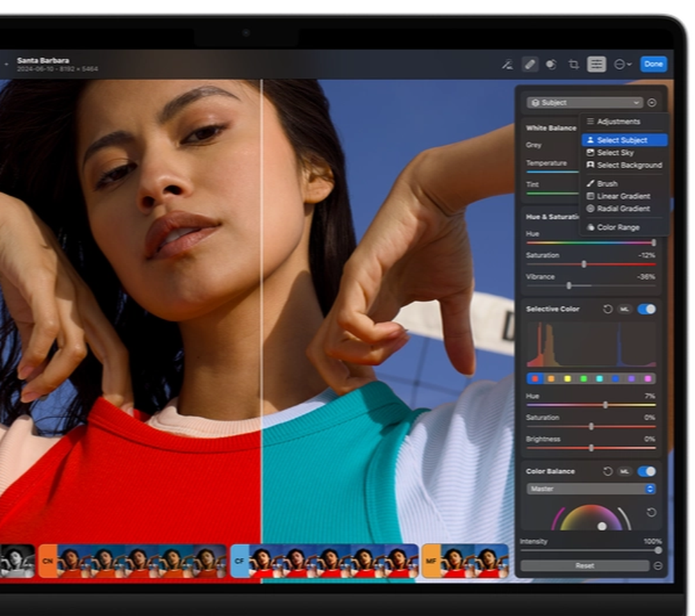This screenshot has width=695, height=616.
Task: Click the Done button
Action: pyautogui.click(x=653, y=64)
